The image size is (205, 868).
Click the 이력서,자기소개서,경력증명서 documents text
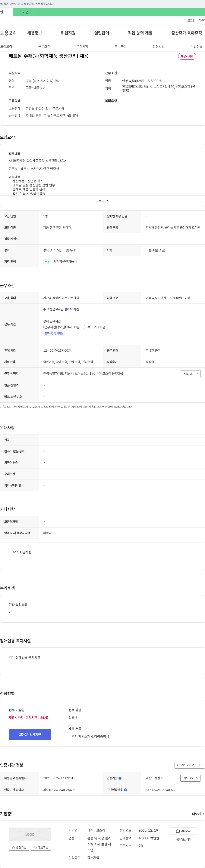[x=89, y=737]
